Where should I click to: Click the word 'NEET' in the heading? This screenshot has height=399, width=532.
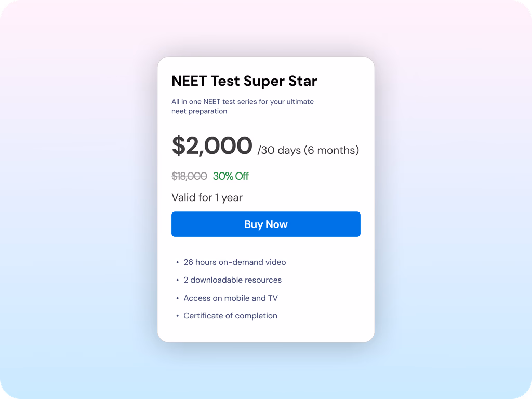[x=189, y=81]
